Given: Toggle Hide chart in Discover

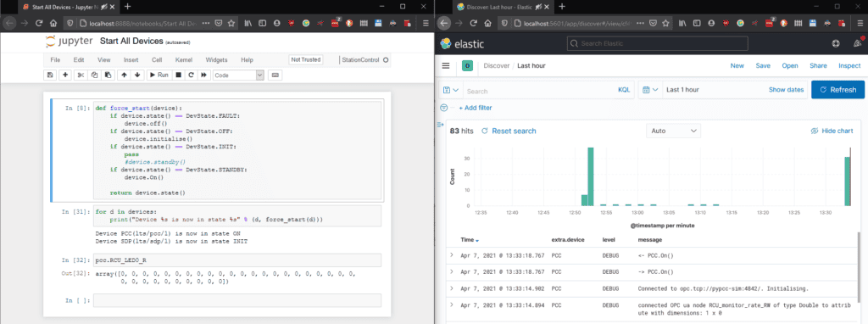Looking at the screenshot, I should pyautogui.click(x=832, y=131).
